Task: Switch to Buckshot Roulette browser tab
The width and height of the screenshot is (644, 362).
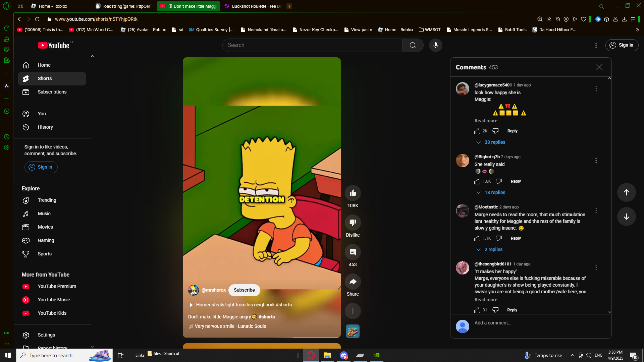Action: 253,6
